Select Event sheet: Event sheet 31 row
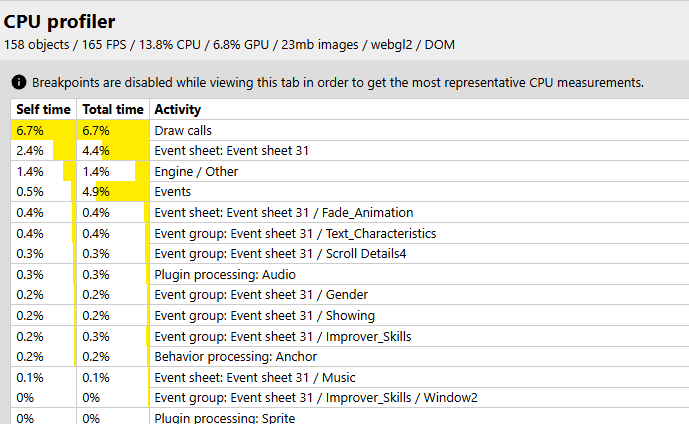This screenshot has width=689, height=424. pos(350,151)
